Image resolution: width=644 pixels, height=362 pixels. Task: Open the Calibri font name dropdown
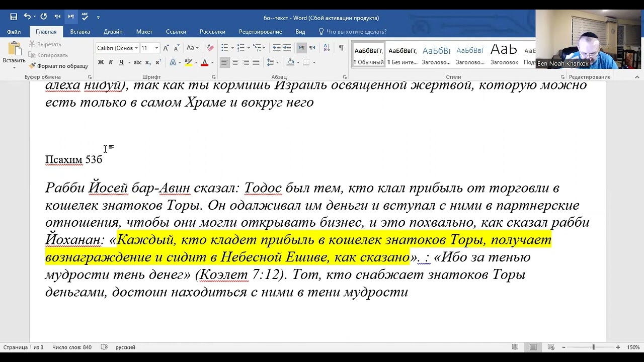click(136, 48)
